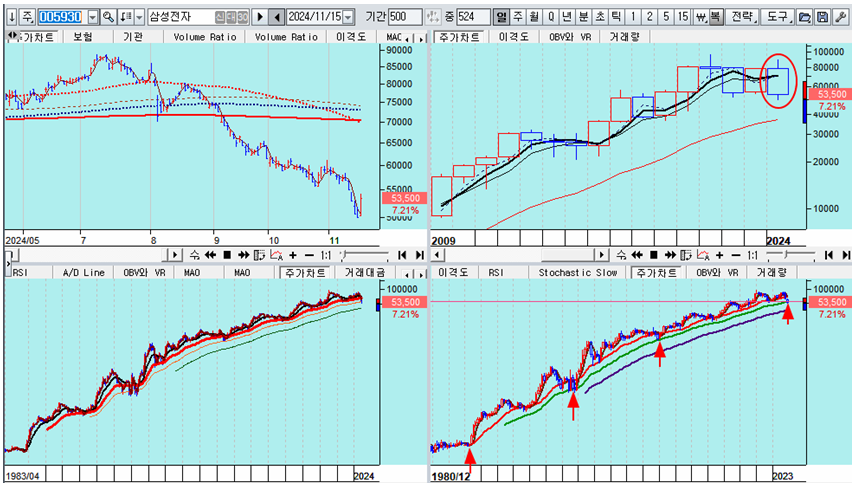Click the zoom slider in right control bar
Viewport: 855px width, 485px height.
pos(791,255)
